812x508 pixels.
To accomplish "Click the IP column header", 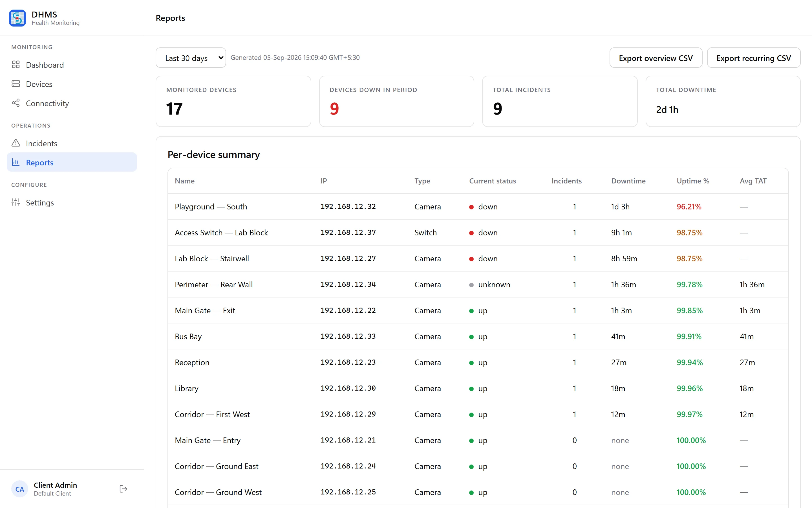I will pos(323,181).
